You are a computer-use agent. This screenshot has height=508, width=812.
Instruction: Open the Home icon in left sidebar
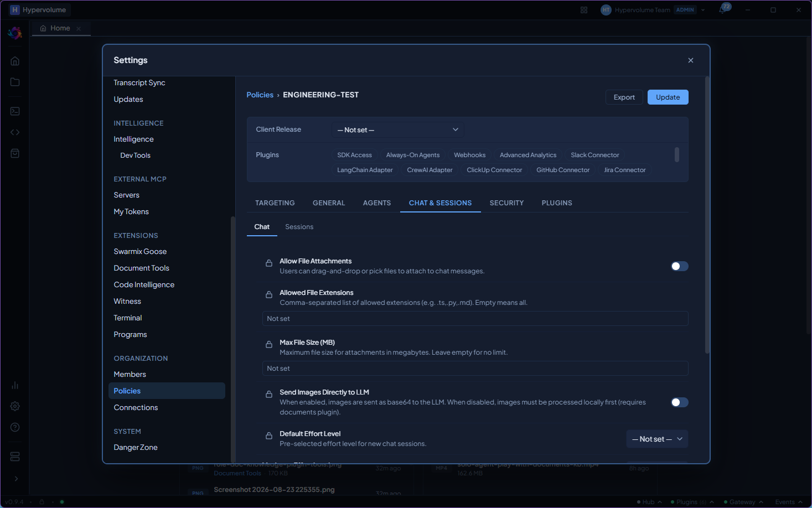tap(15, 61)
